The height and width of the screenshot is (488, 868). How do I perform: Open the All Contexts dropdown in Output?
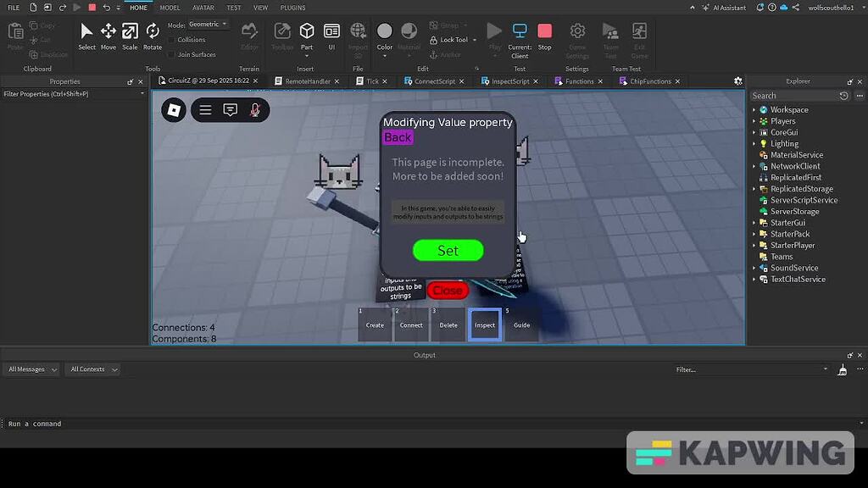point(93,369)
